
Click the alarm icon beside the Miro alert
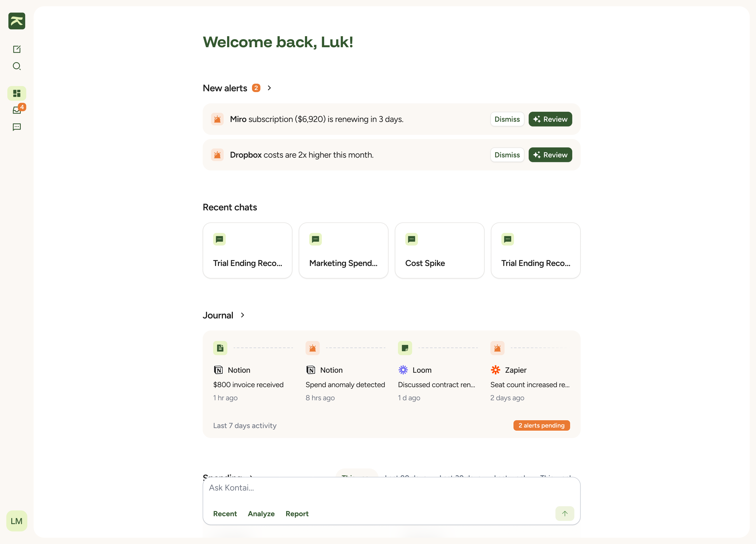tap(217, 119)
